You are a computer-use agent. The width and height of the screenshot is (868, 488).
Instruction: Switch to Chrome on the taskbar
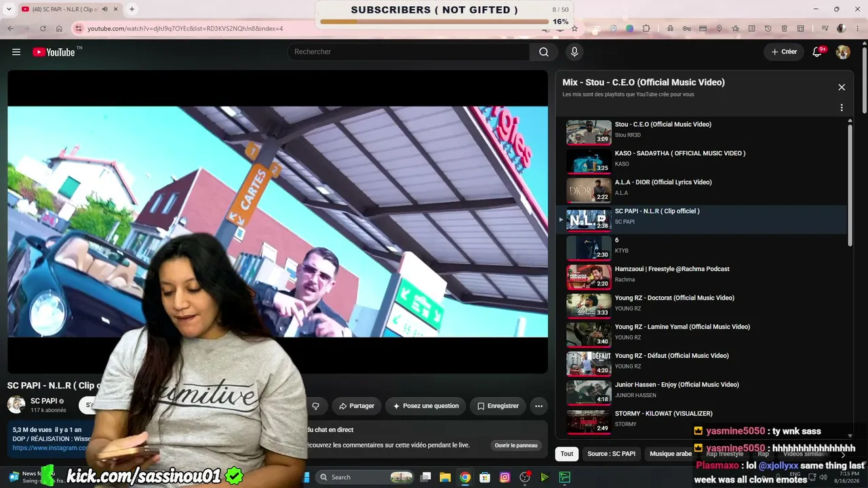coord(465,477)
